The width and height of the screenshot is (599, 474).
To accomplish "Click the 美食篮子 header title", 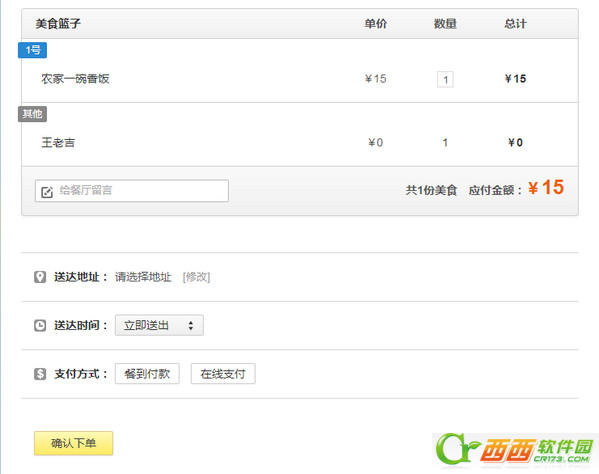I will tap(58, 24).
